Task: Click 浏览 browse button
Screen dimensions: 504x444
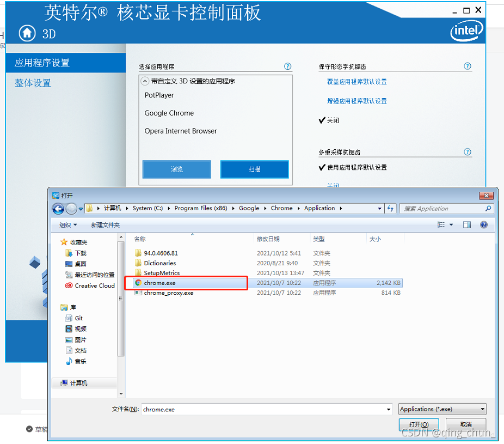Action: tap(177, 169)
